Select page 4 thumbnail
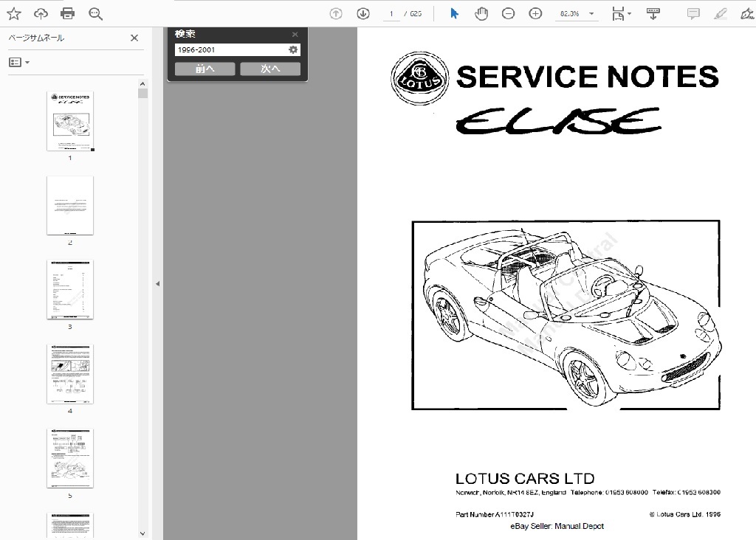The height and width of the screenshot is (540, 756). [70, 374]
